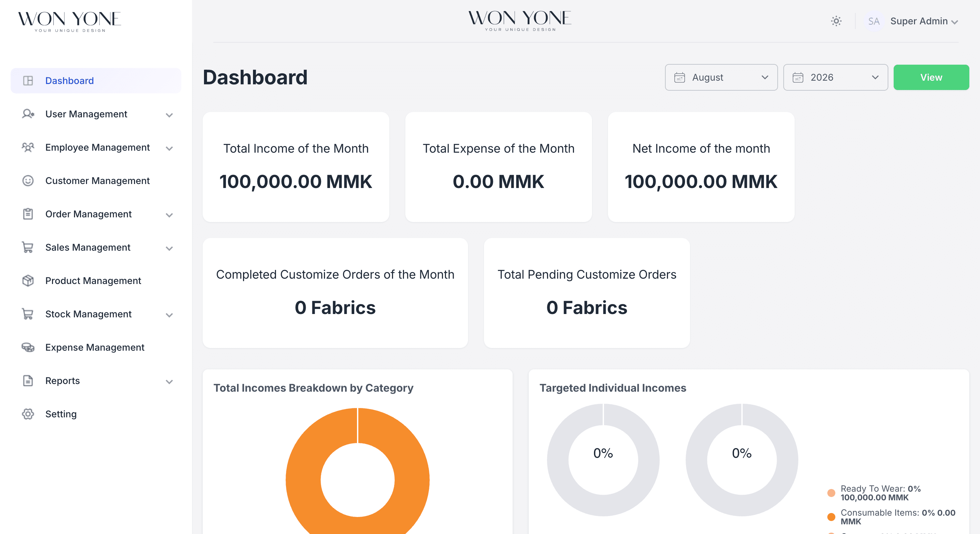This screenshot has height=534, width=980.
Task: Open Dashboard menu item
Action: click(96, 81)
